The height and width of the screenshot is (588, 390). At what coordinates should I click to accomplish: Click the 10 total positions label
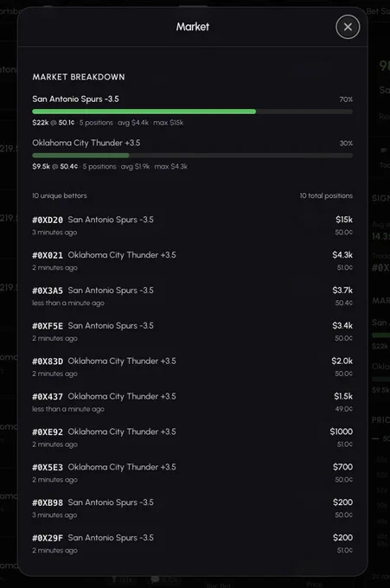click(x=326, y=195)
